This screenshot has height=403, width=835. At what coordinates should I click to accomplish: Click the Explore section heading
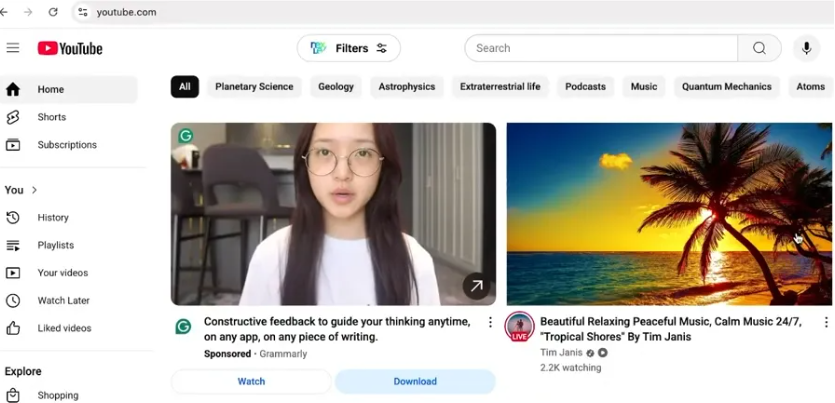[23, 372]
